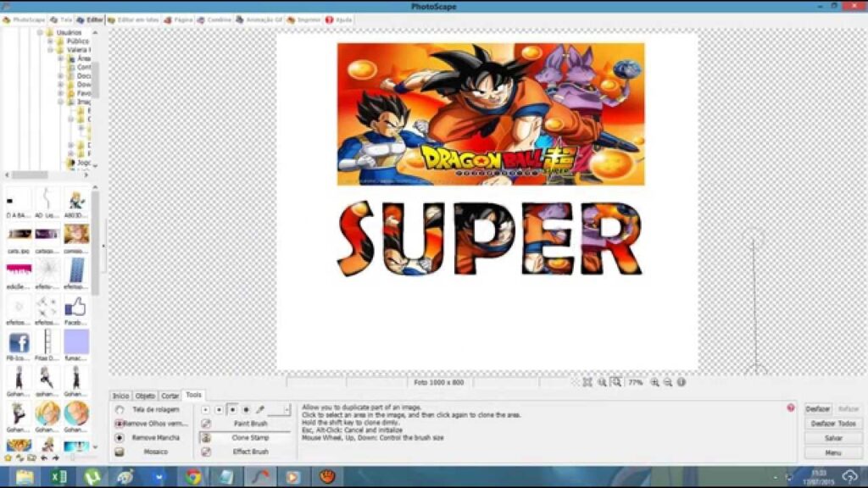Select the Clone Stamp tool
Viewport: 868px width, 488px height.
point(245,438)
